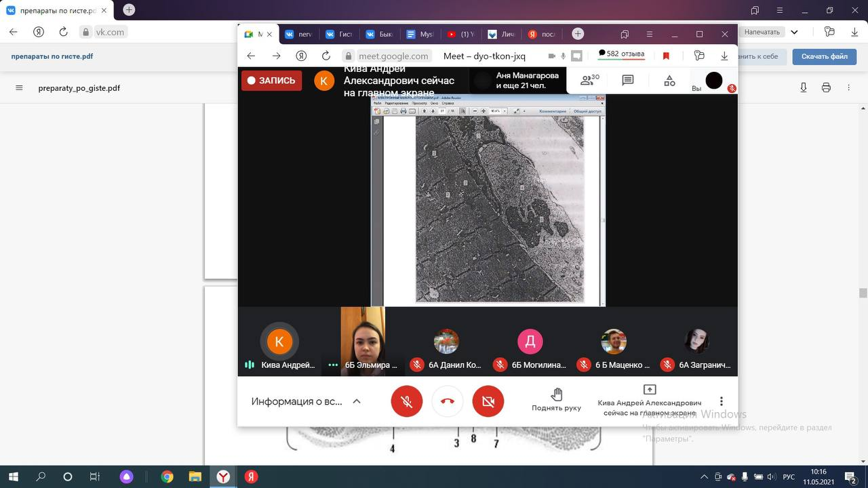Switch to the nerv VK tab
The width and height of the screenshot is (868, 488).
click(299, 34)
